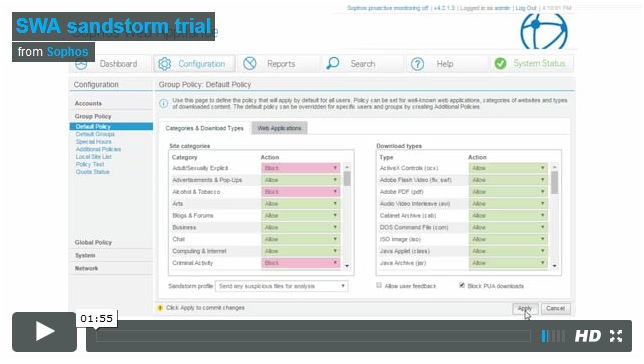Open ISO Image (iso) action dropdown
The image size is (644, 364).
[x=508, y=239]
